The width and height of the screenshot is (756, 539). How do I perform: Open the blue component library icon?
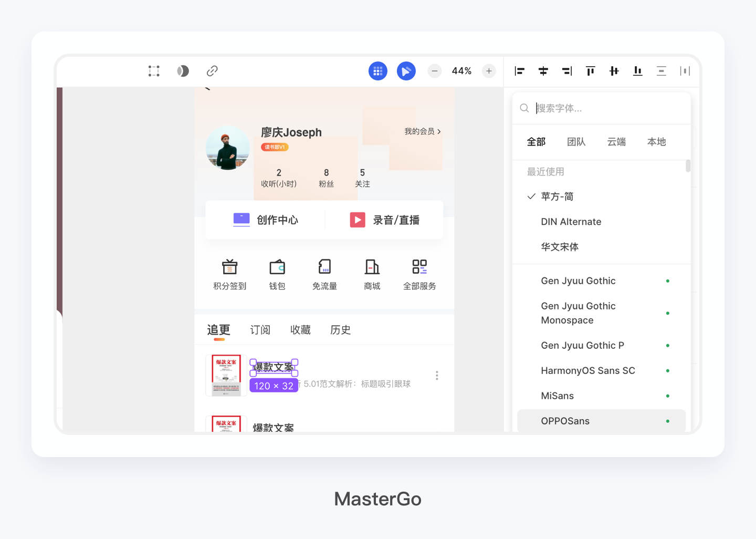pyautogui.click(x=377, y=71)
